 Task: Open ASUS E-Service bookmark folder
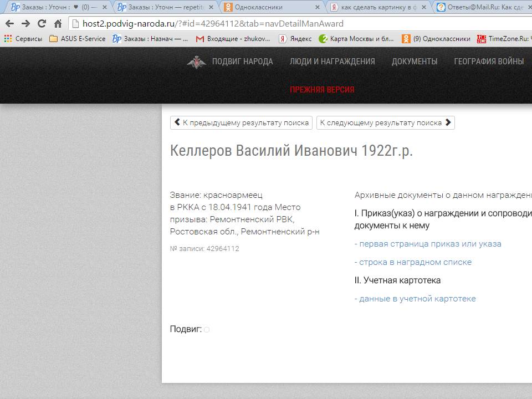pos(78,39)
